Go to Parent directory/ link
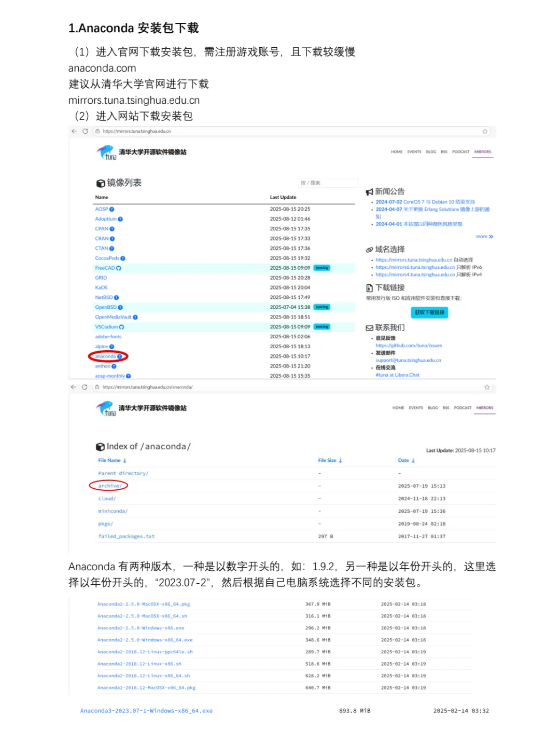Screen dimensions: 560x742 123,473
